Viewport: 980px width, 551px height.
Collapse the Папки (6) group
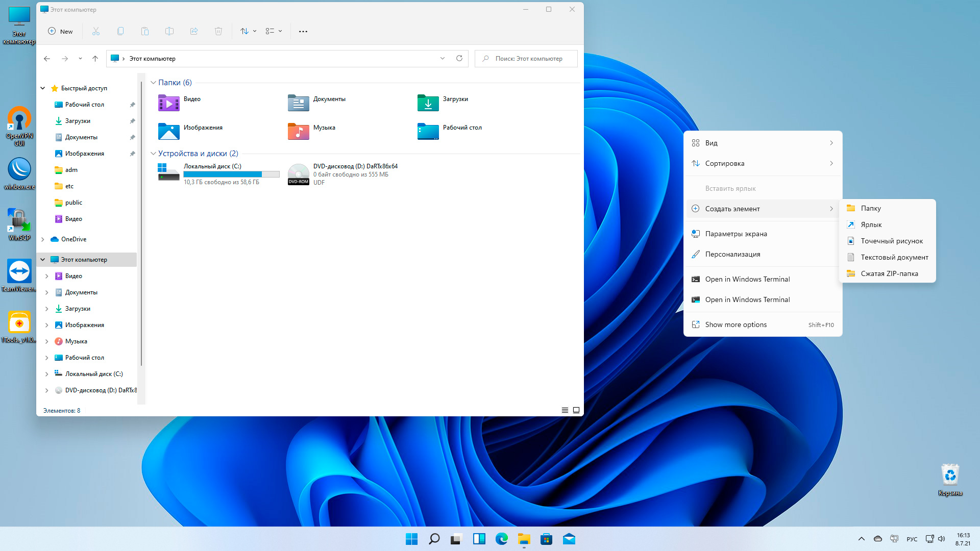153,83
